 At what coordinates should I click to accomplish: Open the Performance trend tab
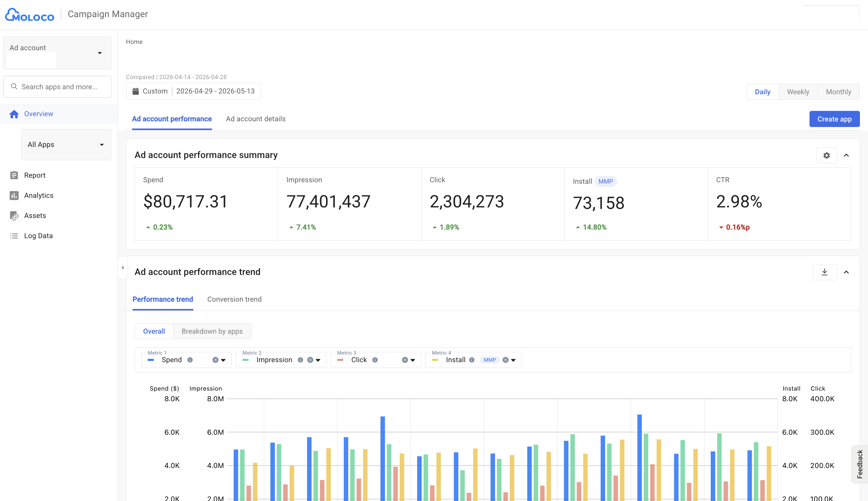(x=163, y=299)
